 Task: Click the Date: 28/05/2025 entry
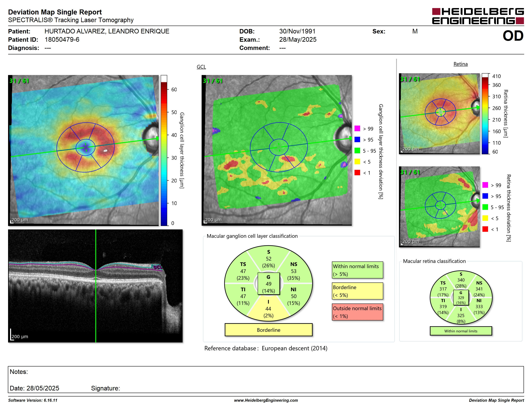click(34, 388)
